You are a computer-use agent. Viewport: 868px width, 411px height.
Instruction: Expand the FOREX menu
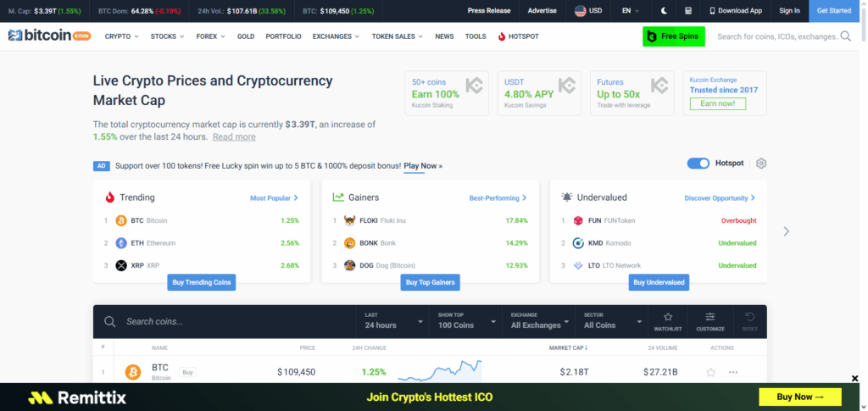click(x=211, y=36)
